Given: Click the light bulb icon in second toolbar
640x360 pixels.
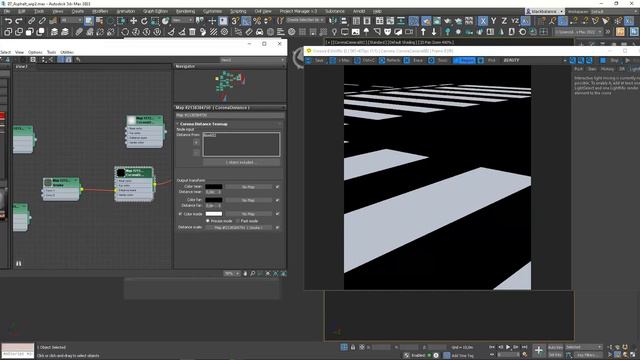Looking at the screenshot, I should coord(334,32).
